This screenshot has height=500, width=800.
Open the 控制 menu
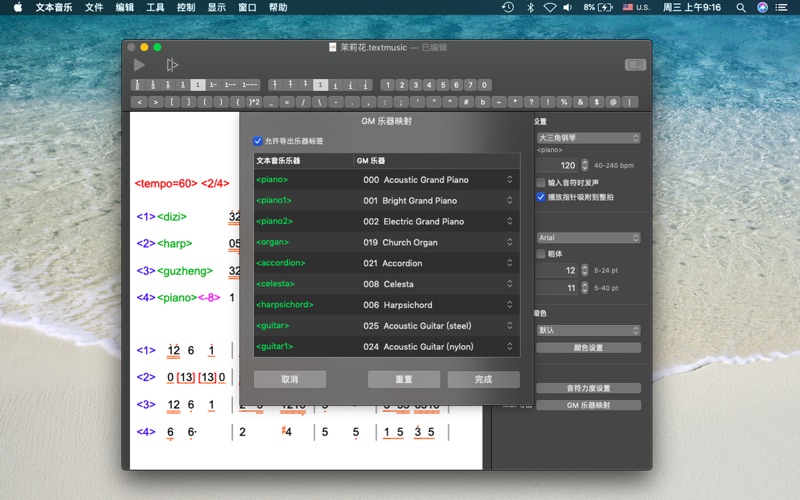(x=186, y=7)
